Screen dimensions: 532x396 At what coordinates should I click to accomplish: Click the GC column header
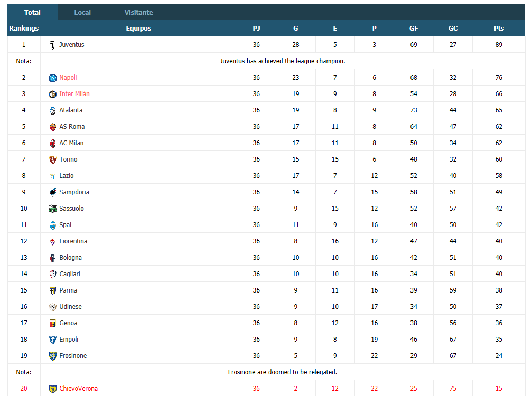453,29
